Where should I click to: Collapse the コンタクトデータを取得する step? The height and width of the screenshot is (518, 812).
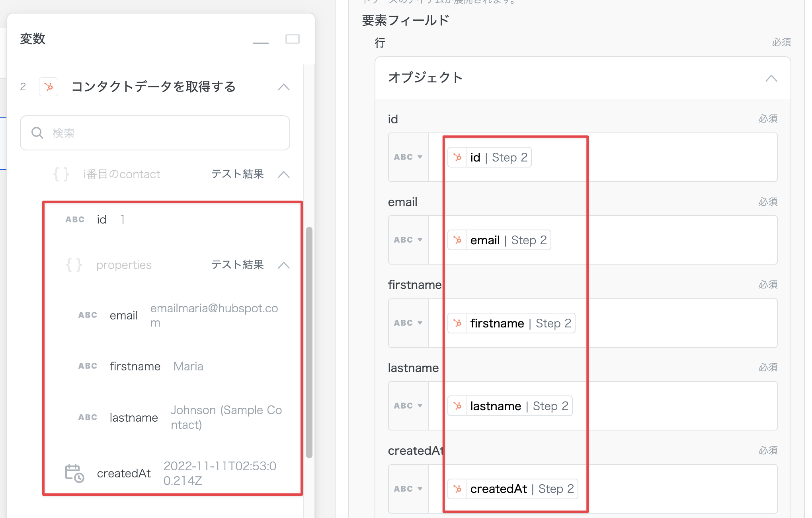[284, 87]
